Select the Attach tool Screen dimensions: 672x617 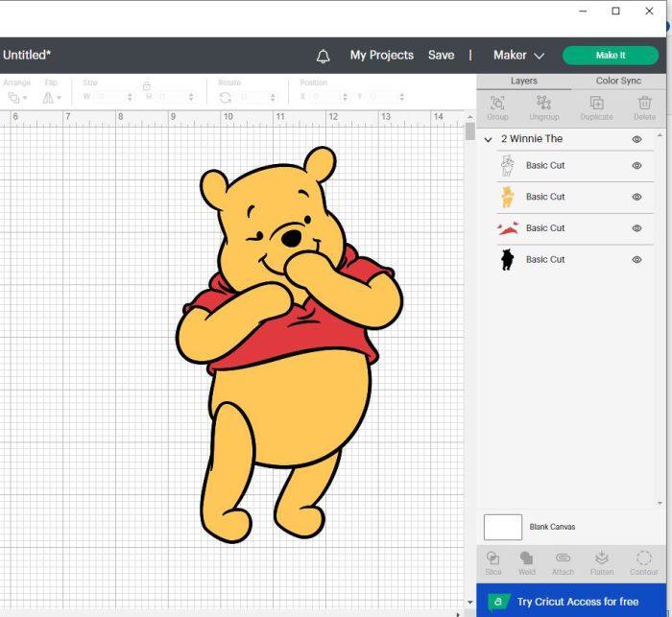(x=563, y=558)
